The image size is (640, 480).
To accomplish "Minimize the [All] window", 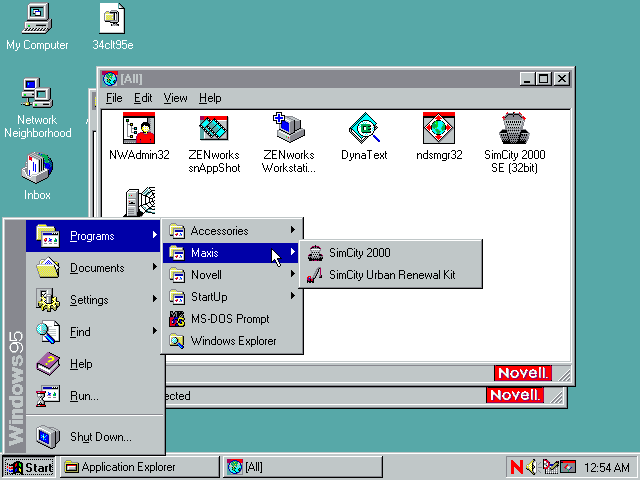I will click(x=528, y=79).
